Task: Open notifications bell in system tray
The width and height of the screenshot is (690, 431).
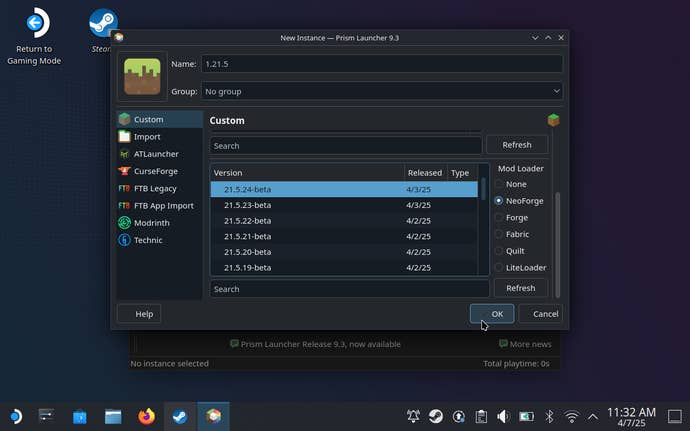Action: [x=413, y=416]
